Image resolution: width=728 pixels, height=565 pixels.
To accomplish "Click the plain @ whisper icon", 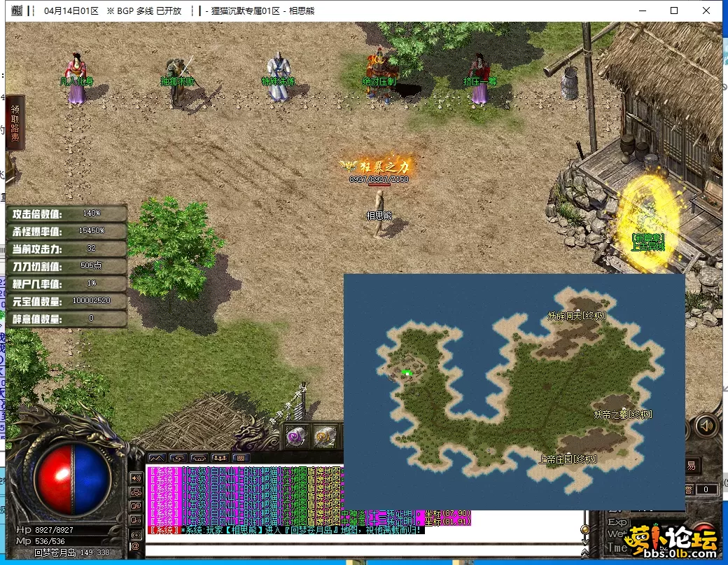I will pos(135,546).
